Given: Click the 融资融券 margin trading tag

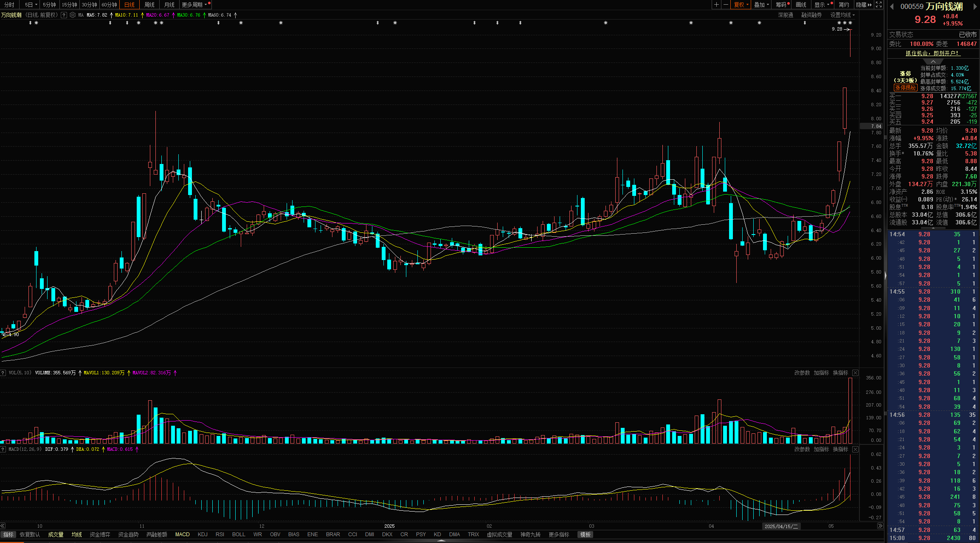Looking at the screenshot, I should point(811,15).
